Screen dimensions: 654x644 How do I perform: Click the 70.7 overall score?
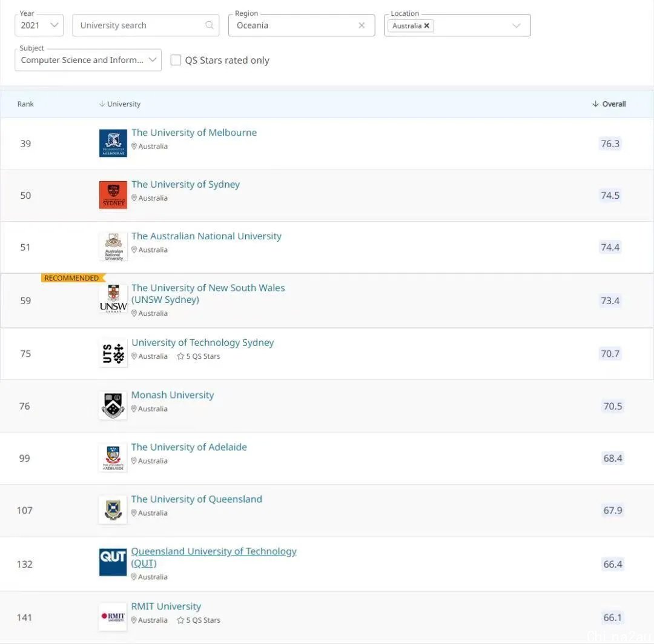(x=610, y=354)
